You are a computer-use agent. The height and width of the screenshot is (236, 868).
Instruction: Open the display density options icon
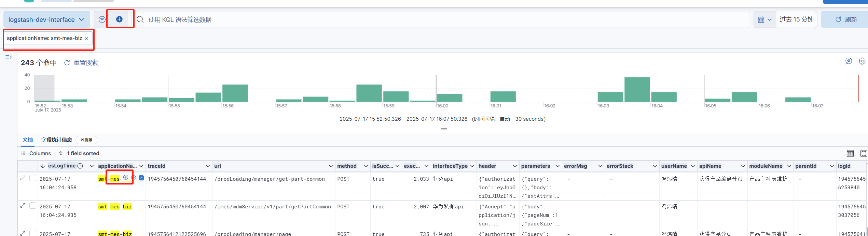point(850,153)
